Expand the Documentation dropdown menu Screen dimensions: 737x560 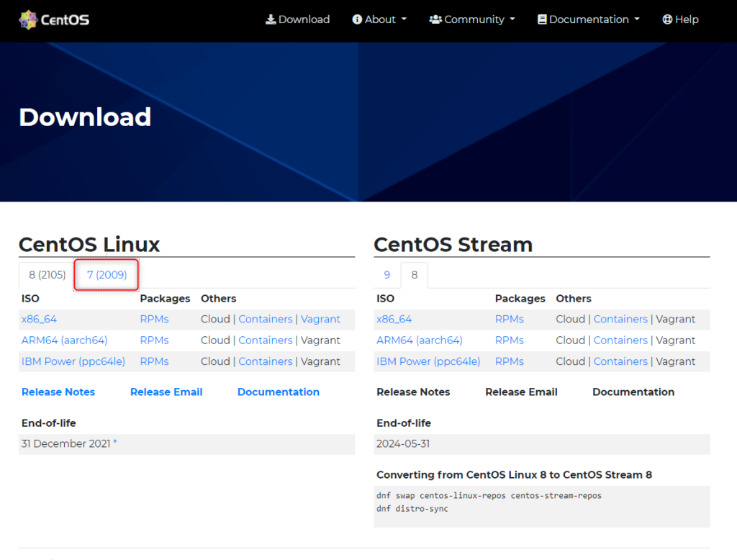pyautogui.click(x=589, y=19)
